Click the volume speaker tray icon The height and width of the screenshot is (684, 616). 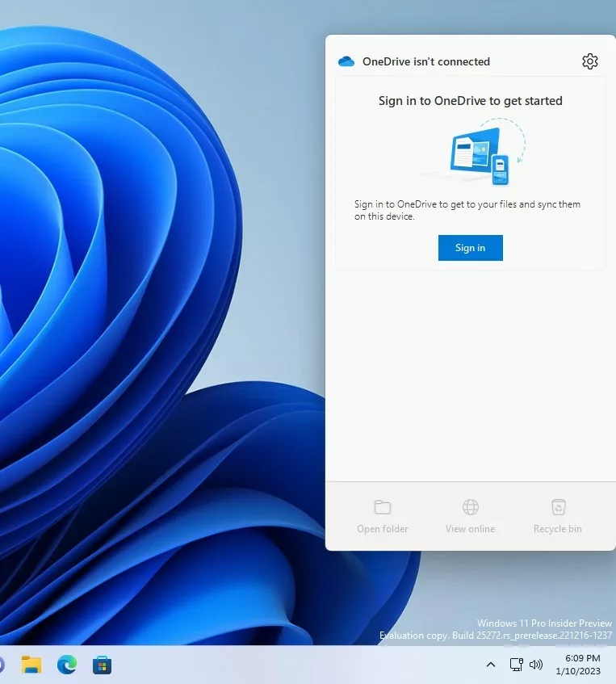[x=536, y=665]
